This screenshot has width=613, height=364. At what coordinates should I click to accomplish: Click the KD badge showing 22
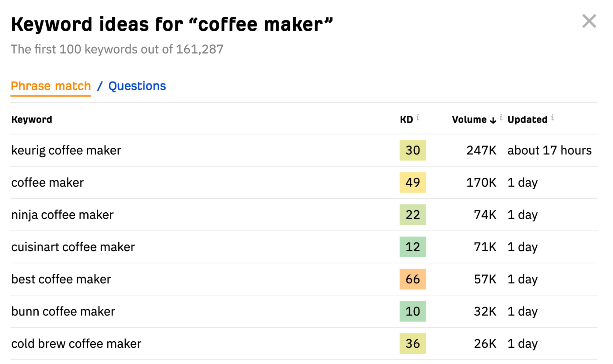coord(412,214)
